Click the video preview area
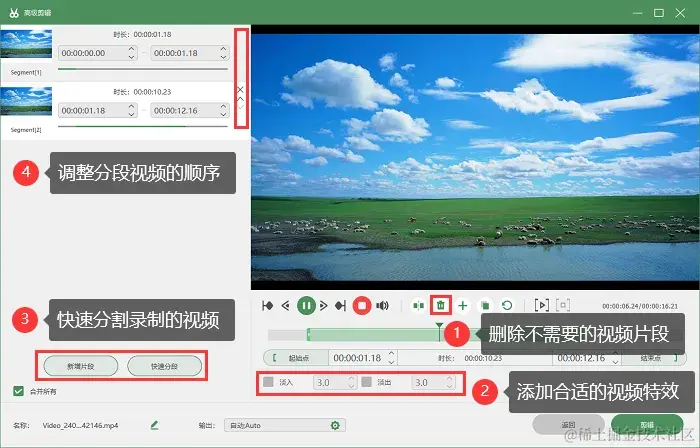 [475, 157]
